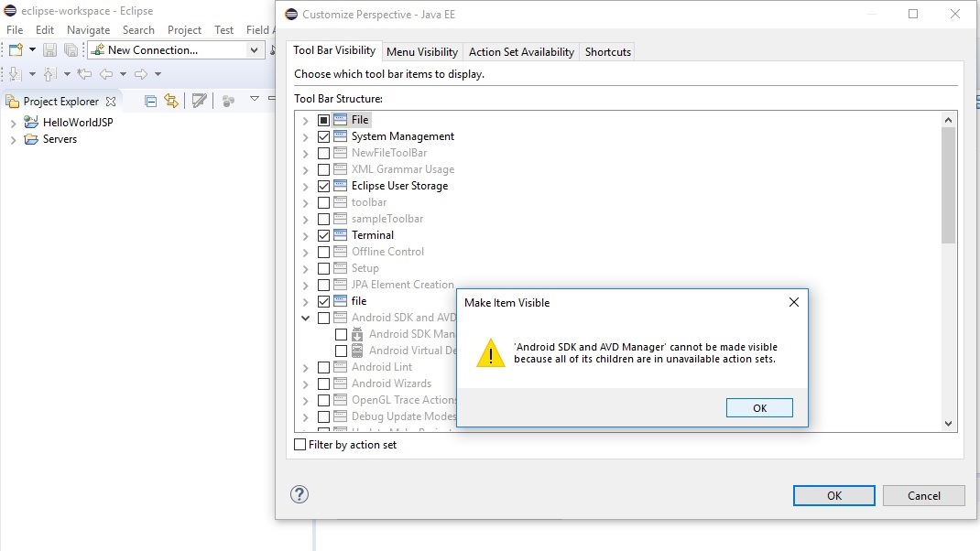
Task: Click toolbar icon beside uppercase File entry
Action: 340,119
